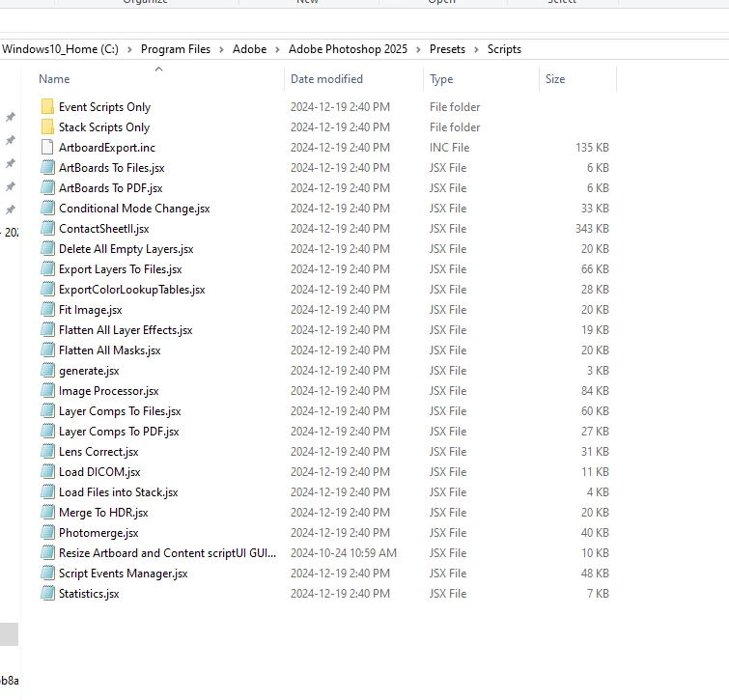729x700 pixels.
Task: Click the Statistics.jsx file icon
Action: (47, 594)
